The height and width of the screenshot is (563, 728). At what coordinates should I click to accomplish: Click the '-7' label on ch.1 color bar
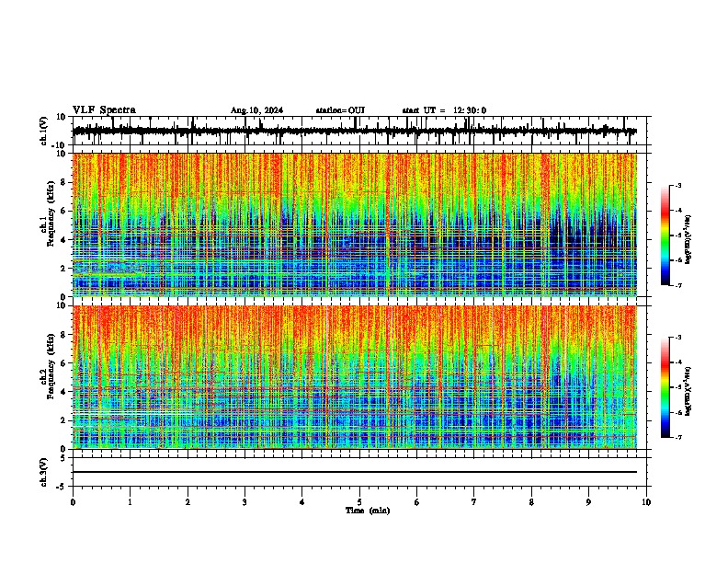(x=677, y=285)
